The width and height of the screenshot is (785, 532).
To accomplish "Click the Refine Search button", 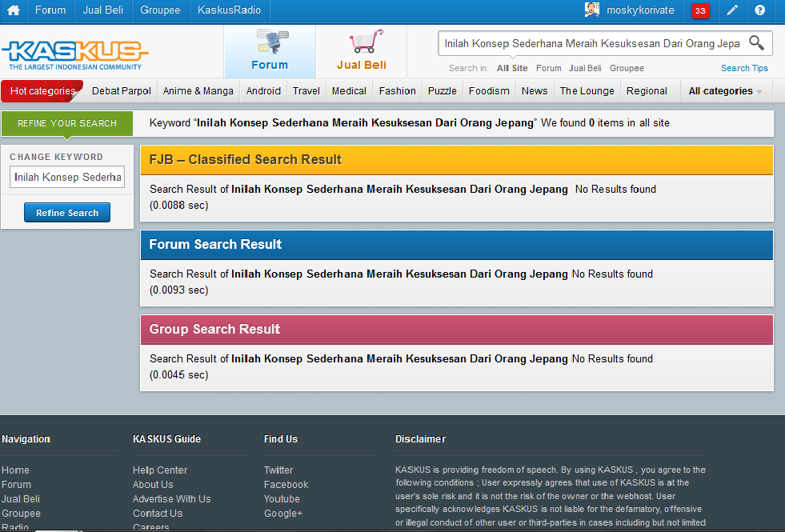I will [67, 213].
